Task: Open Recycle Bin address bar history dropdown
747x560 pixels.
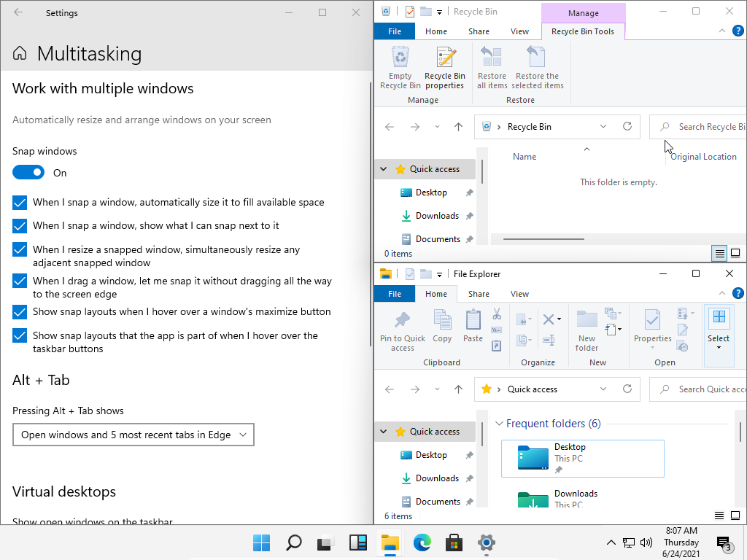Action: 603,126
